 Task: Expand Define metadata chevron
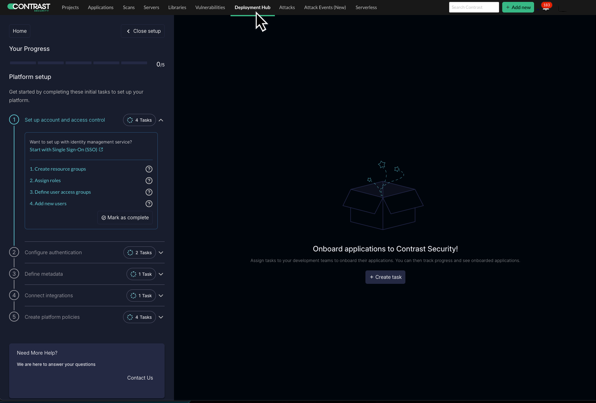[161, 274]
